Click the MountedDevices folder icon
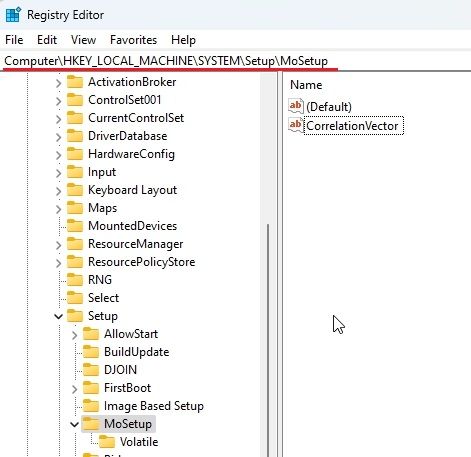 tap(75, 226)
